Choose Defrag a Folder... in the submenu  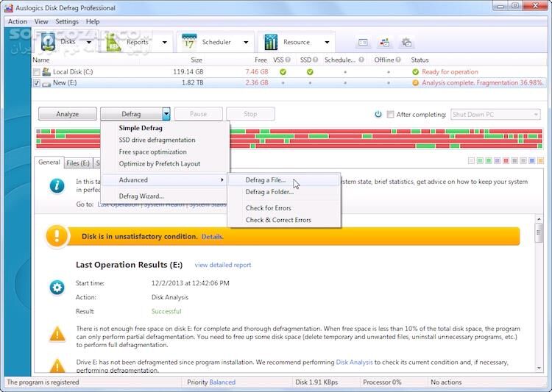tap(284, 192)
